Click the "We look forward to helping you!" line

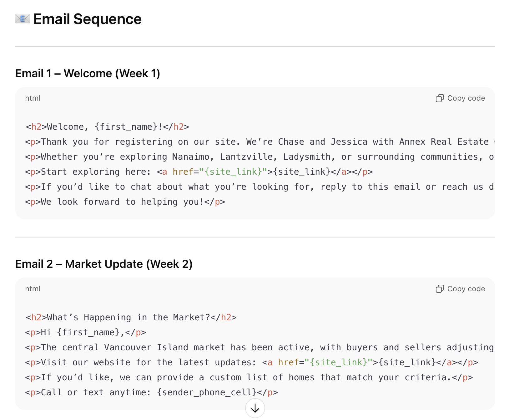tap(125, 202)
